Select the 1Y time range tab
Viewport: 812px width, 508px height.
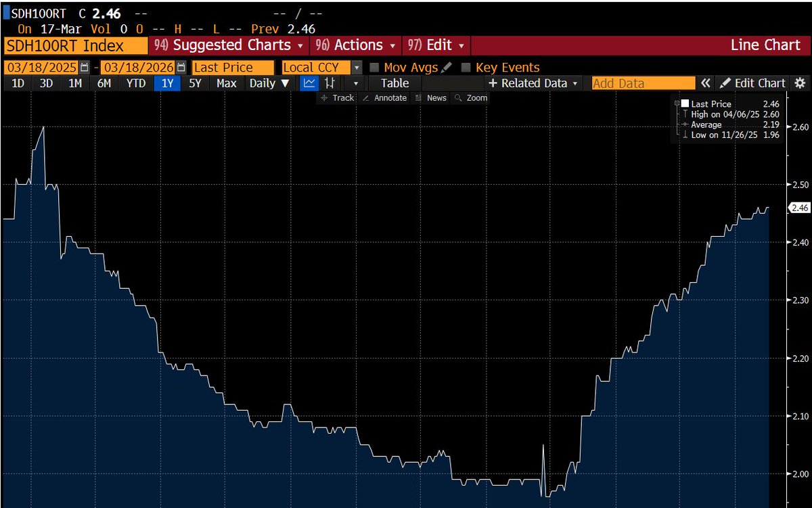166,83
